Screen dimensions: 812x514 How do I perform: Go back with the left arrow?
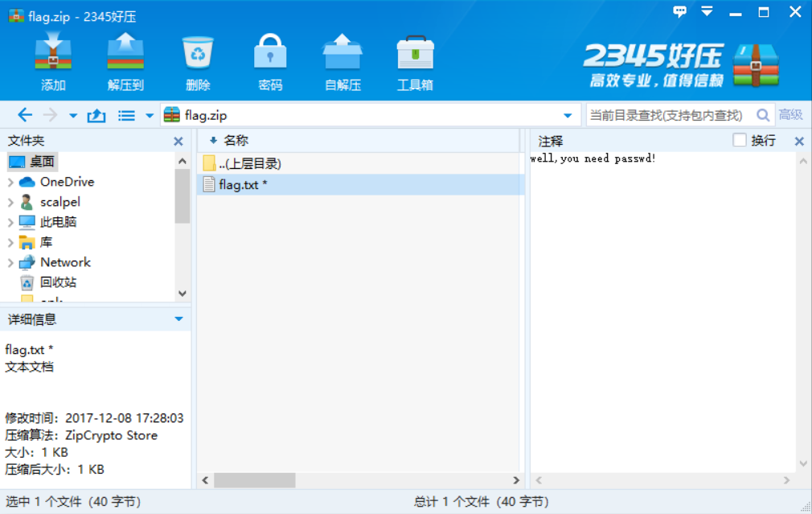pyautogui.click(x=25, y=115)
